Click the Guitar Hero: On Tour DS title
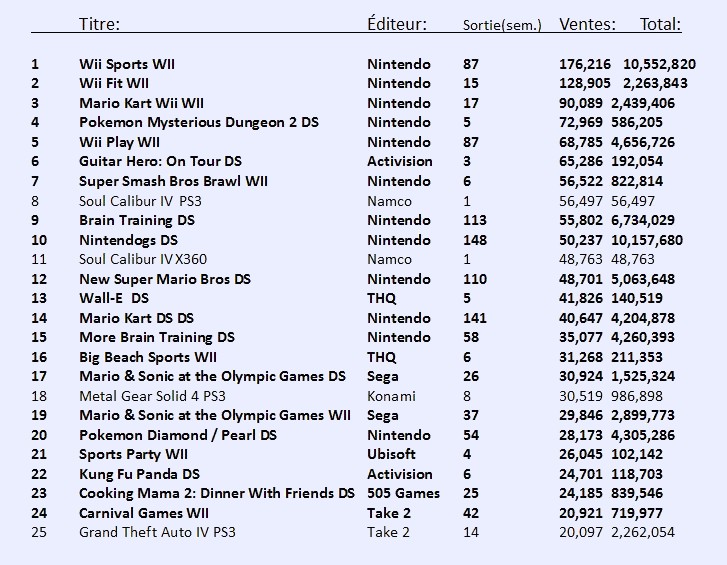Image resolution: width=727 pixels, height=565 pixels. (160, 161)
